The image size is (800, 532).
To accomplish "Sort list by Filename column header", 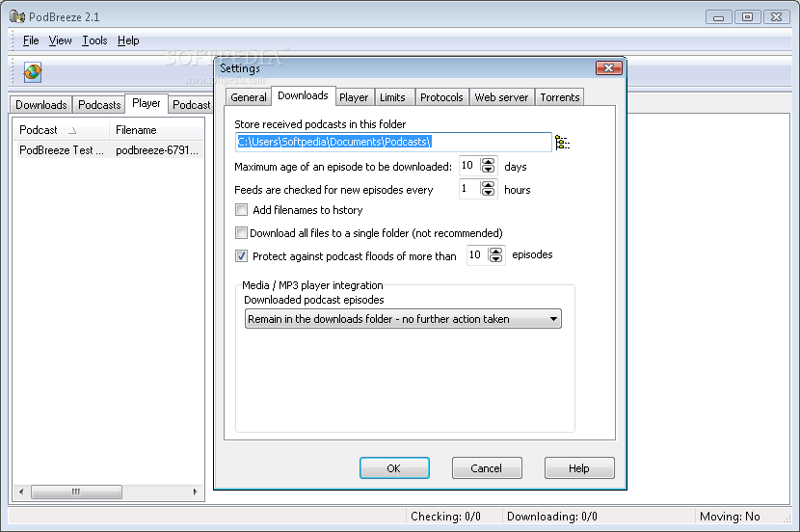I will [157, 130].
